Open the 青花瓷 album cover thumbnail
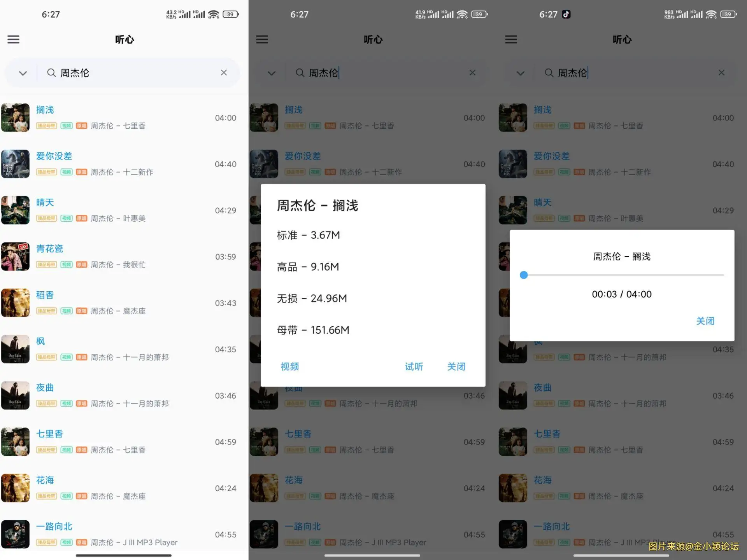The width and height of the screenshot is (747, 560). (15, 257)
